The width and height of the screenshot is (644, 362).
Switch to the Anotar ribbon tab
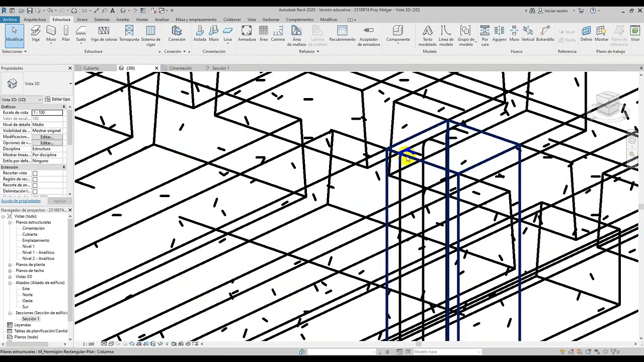click(x=142, y=20)
